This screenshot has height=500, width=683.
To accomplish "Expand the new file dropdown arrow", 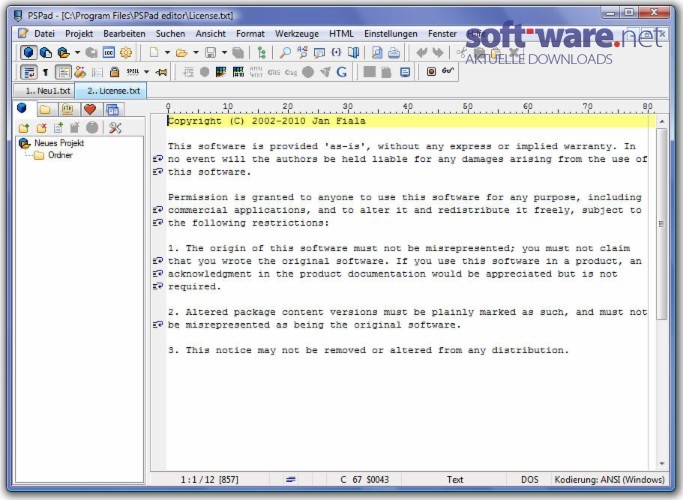I will pyautogui.click(x=167, y=53).
